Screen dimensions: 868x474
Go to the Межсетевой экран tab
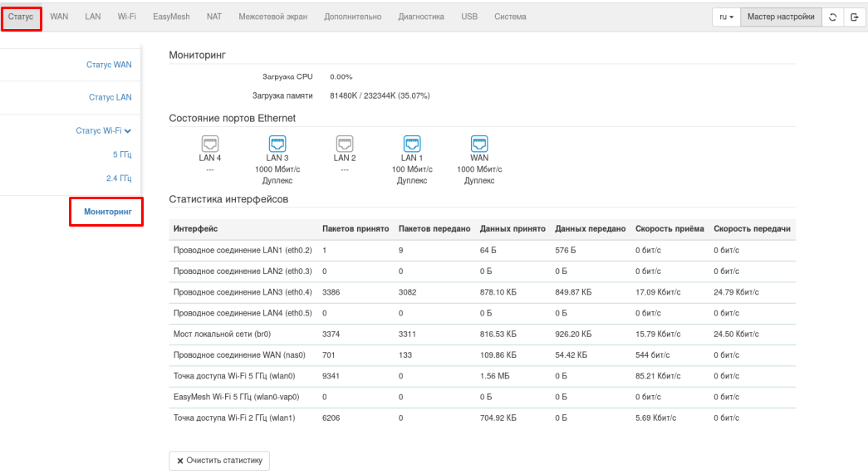272,17
